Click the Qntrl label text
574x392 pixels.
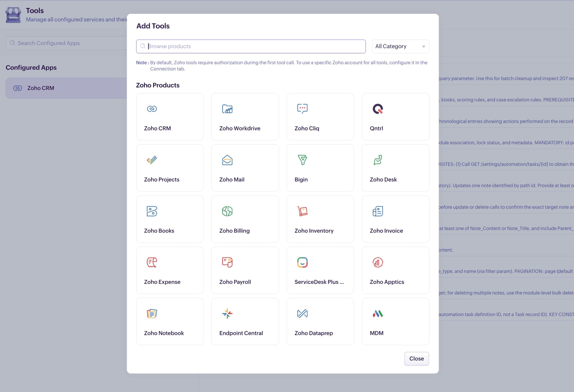point(376,128)
